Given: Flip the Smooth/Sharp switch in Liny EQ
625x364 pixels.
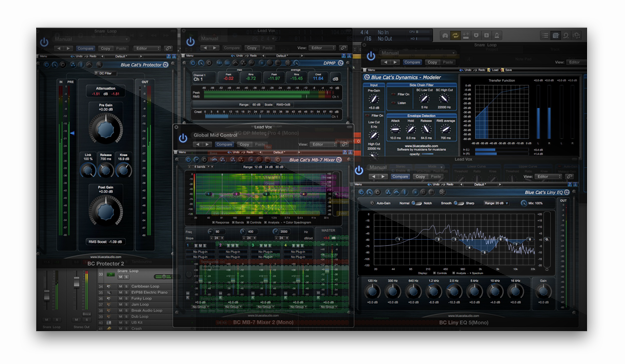Looking at the screenshot, I should pyautogui.click(x=458, y=203).
